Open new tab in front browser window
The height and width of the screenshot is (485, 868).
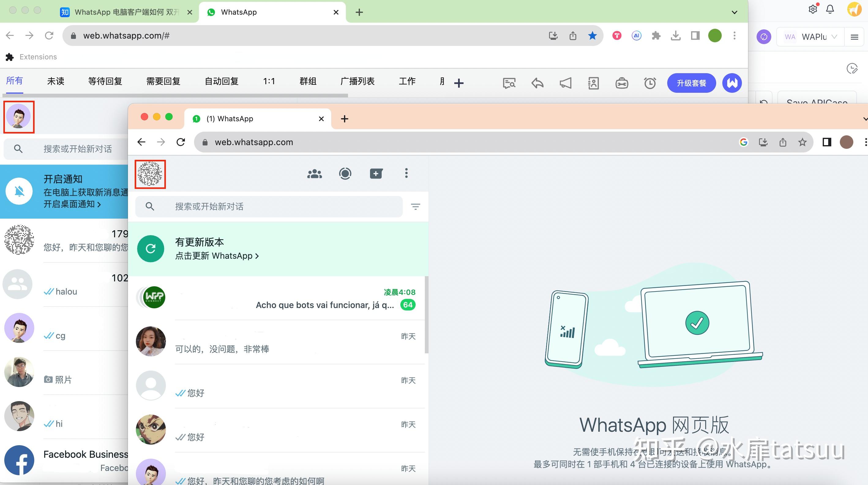coord(344,118)
